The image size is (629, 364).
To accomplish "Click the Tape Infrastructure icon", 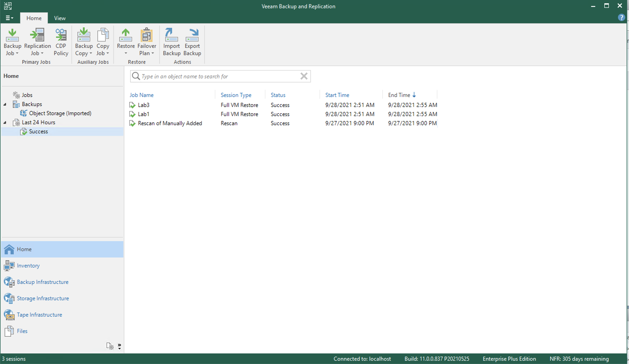I will point(9,315).
